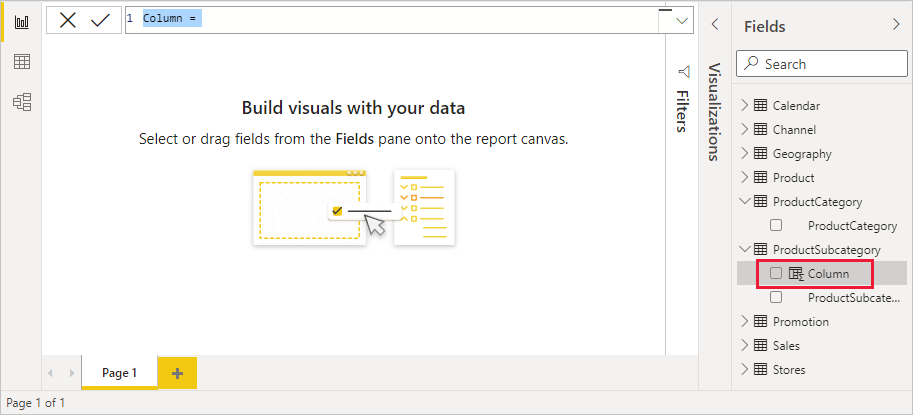Open the Report view icon
Image resolution: width=913 pixels, height=415 pixels.
click(21, 21)
